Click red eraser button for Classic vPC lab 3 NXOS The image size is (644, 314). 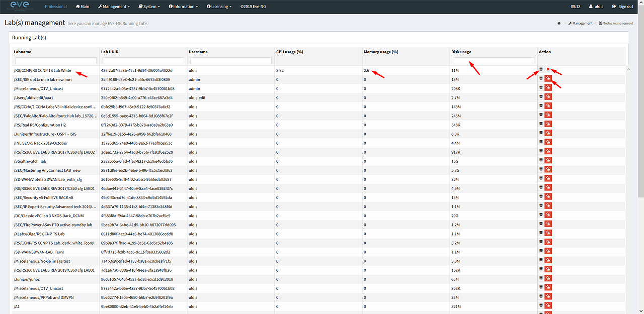tap(548, 214)
